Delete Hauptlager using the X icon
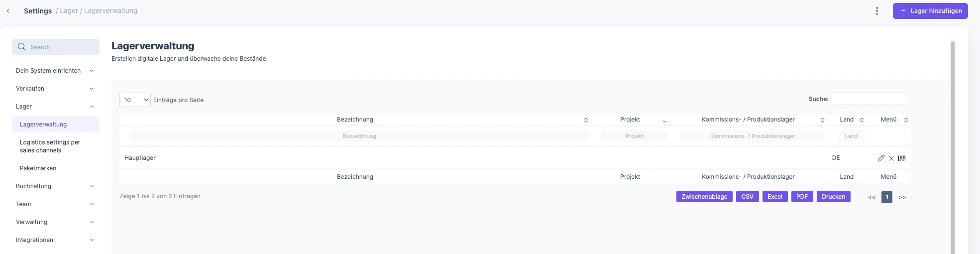980x254 pixels. pos(891,158)
